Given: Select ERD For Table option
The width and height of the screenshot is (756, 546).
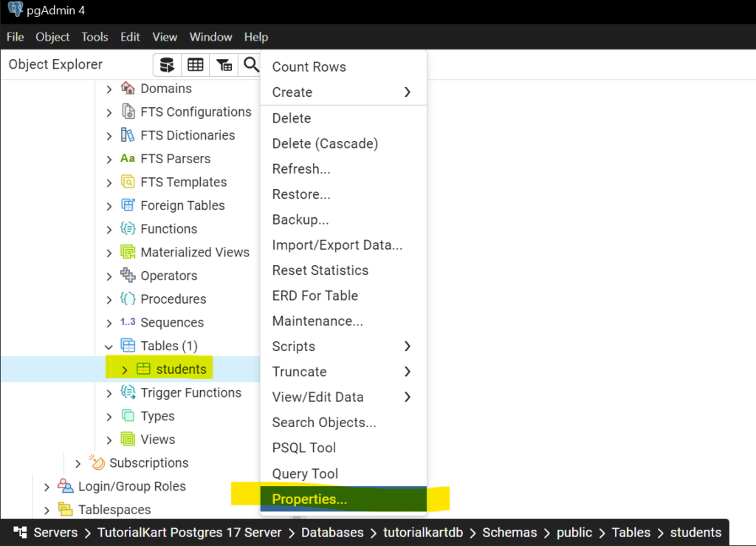Looking at the screenshot, I should [343, 296].
